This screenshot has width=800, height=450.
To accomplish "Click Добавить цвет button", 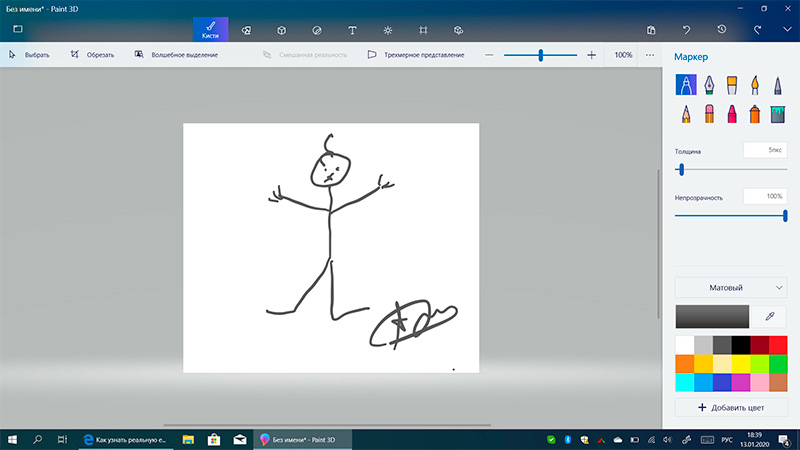I will (731, 407).
